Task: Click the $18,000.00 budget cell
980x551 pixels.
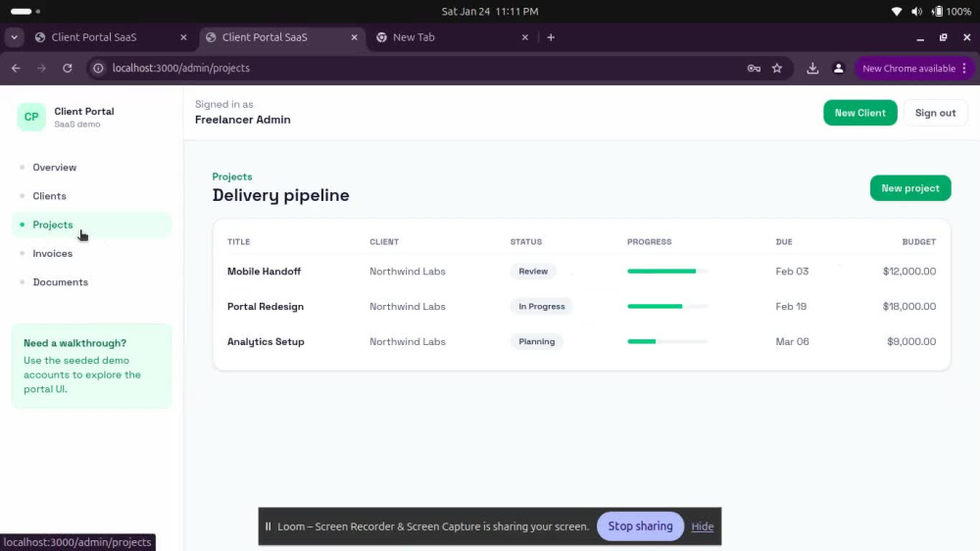Action: pos(909,307)
